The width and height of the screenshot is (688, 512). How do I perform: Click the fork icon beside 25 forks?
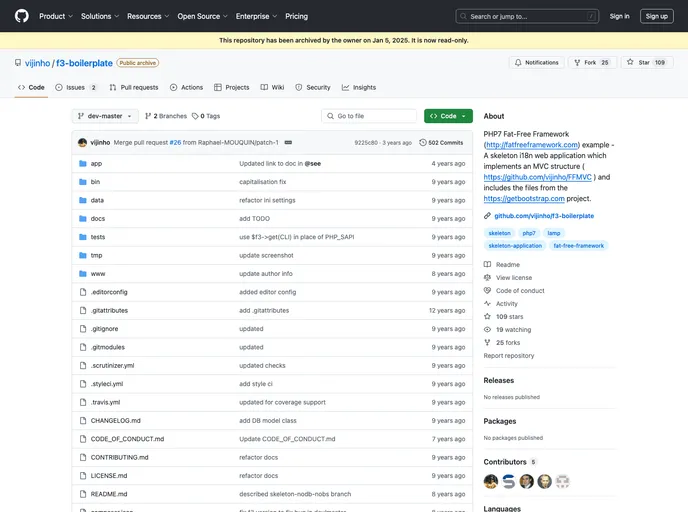click(x=487, y=343)
